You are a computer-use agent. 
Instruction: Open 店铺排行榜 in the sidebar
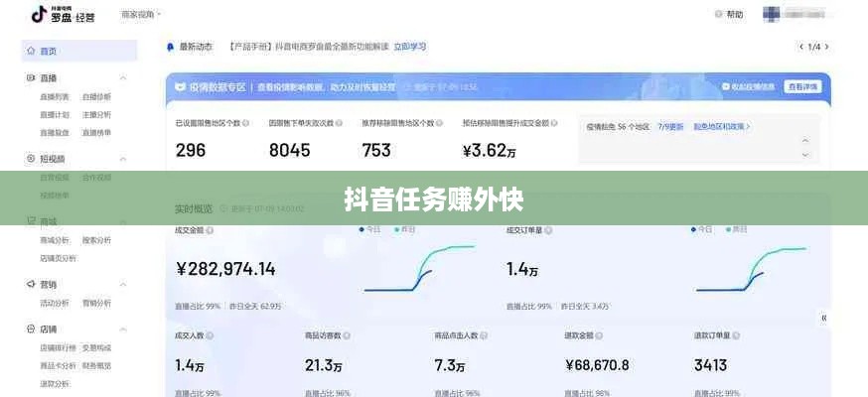(58, 347)
